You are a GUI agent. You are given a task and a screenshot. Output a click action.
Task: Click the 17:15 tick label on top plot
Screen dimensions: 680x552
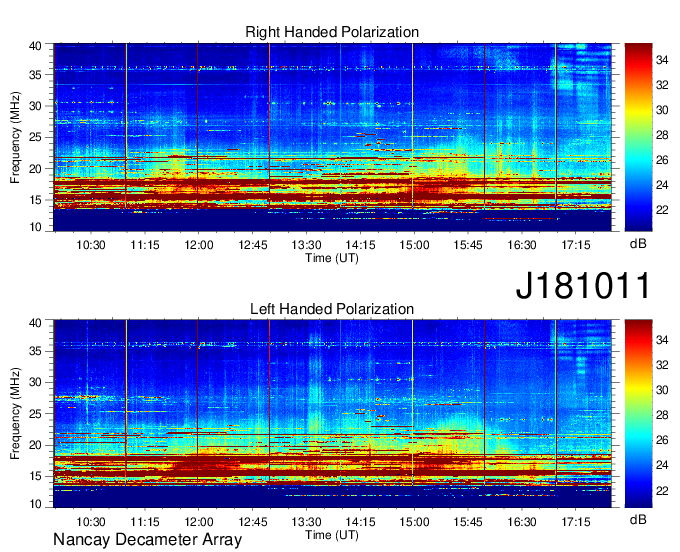click(576, 245)
